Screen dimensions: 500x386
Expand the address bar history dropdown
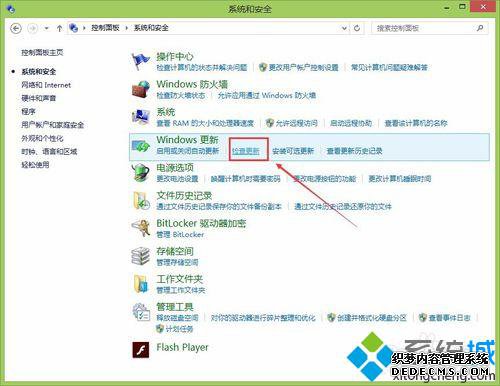[x=344, y=28]
